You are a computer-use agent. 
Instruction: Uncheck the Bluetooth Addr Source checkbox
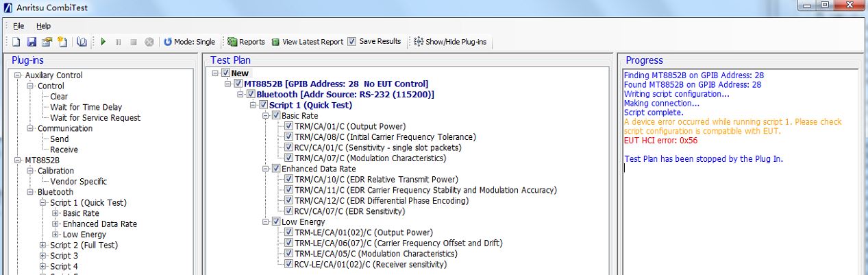click(251, 94)
